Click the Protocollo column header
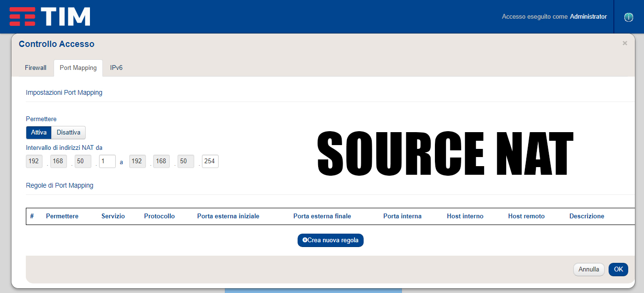The height and width of the screenshot is (293, 644). click(x=159, y=216)
